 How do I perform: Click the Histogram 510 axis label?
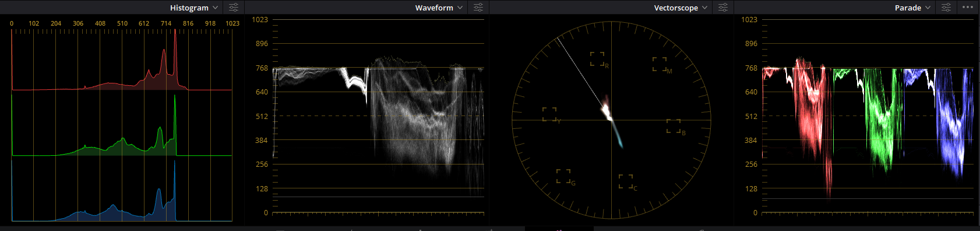(122, 23)
